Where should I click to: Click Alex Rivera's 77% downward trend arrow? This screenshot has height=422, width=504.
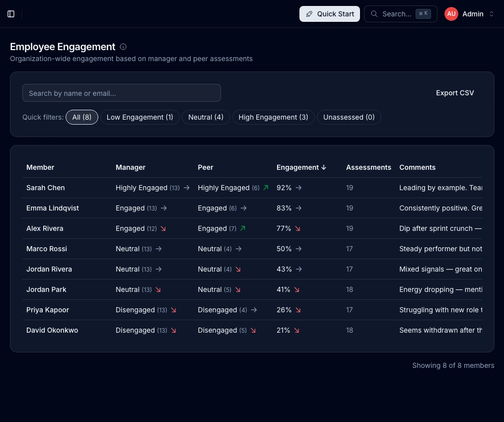tap(297, 228)
